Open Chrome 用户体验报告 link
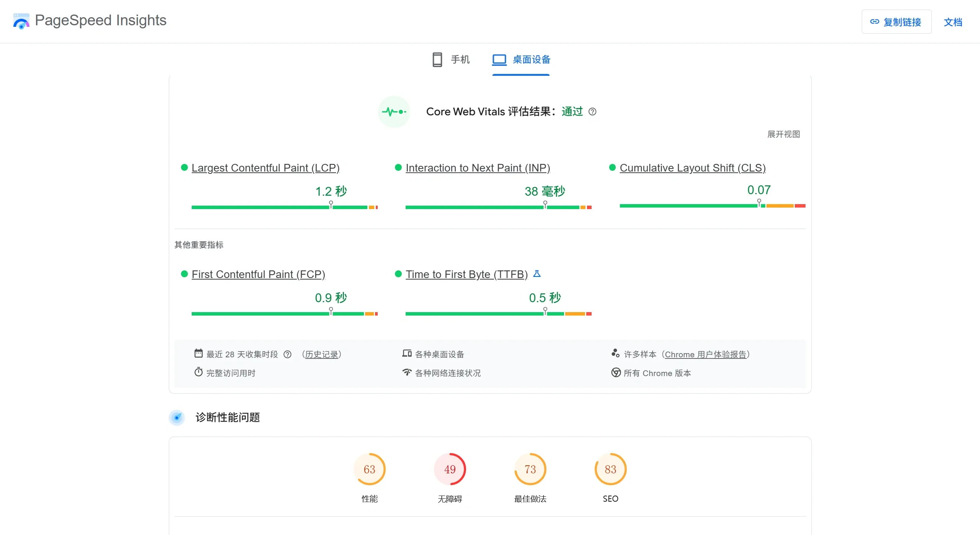 pos(705,354)
